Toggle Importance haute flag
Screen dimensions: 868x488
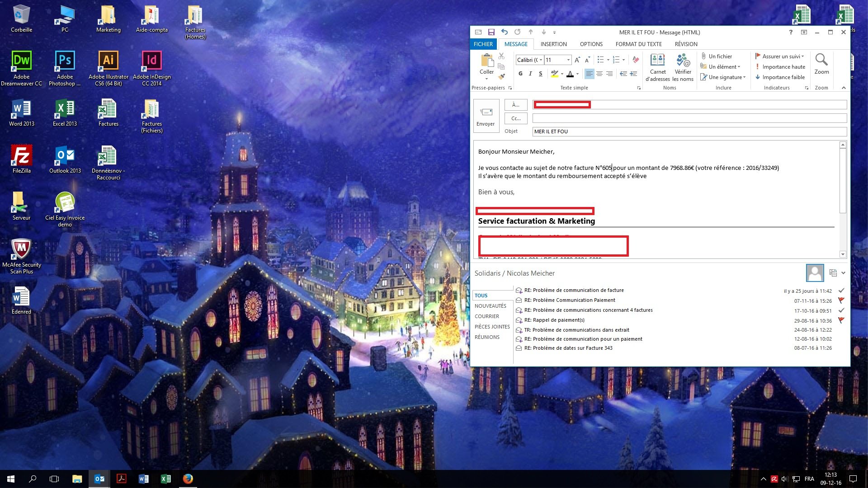[783, 67]
